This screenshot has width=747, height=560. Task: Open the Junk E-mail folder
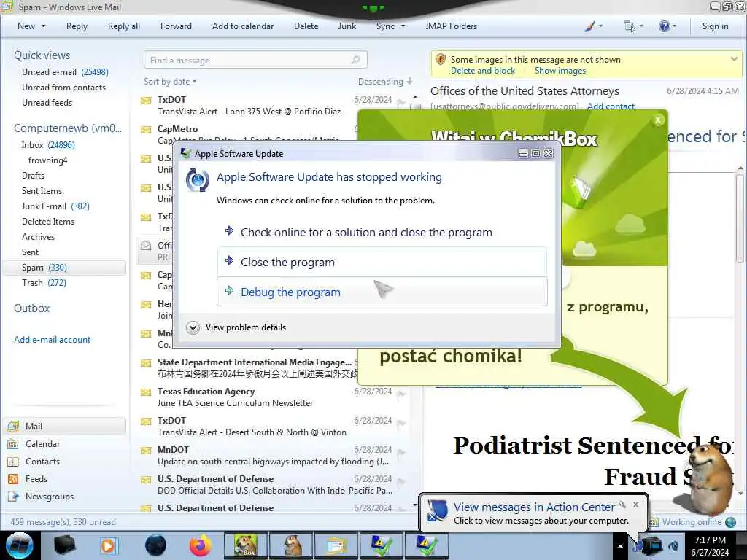pyautogui.click(x=55, y=206)
